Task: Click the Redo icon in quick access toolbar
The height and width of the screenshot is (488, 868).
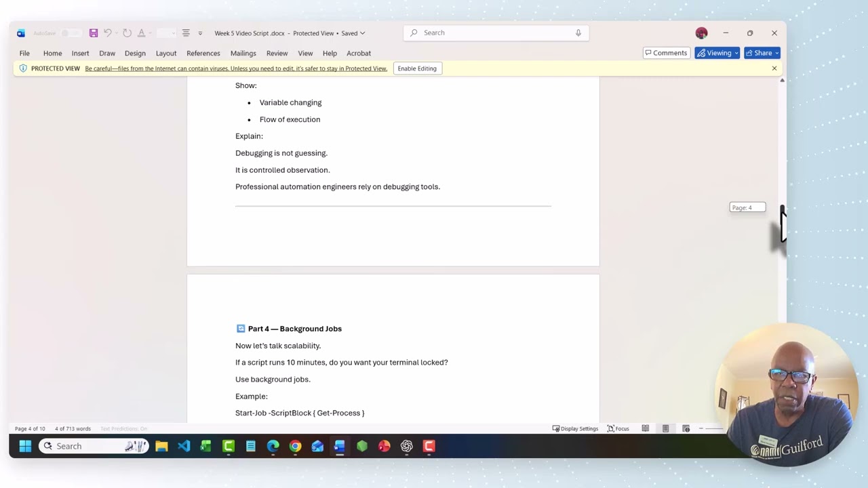Action: coord(127,33)
